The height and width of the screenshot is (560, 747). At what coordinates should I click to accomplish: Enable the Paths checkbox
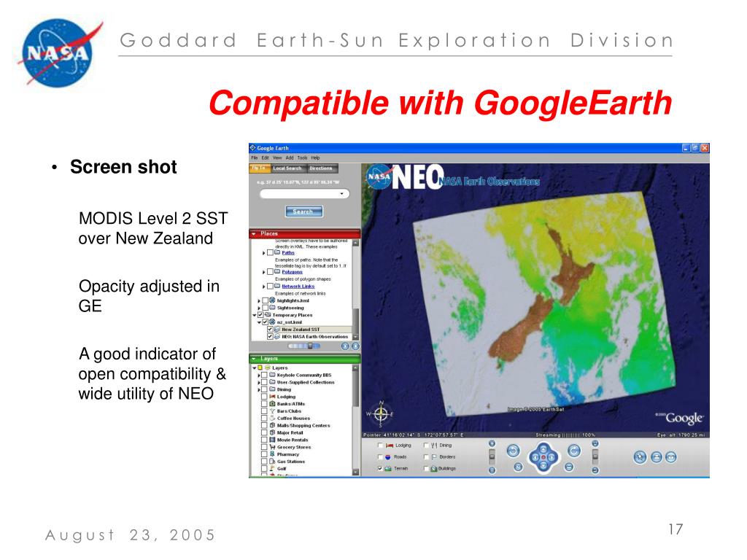tap(270, 253)
